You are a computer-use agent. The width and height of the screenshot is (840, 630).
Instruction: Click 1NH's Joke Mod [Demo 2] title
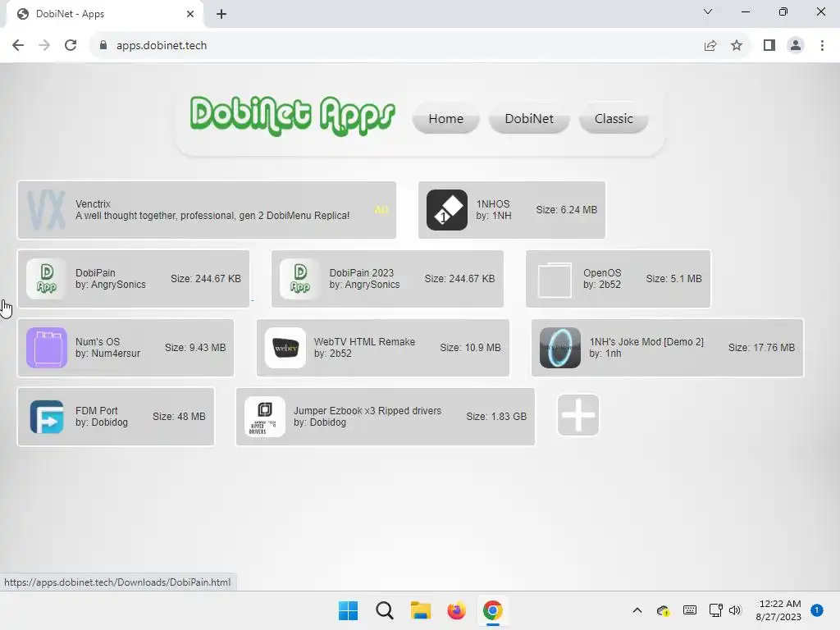tap(646, 342)
